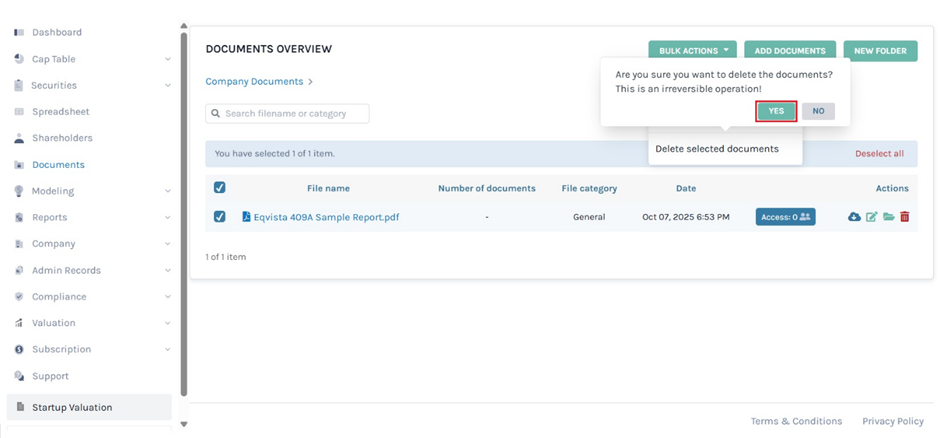The image size is (940, 438).
Task: Click the red trash delete icon
Action: (x=905, y=217)
